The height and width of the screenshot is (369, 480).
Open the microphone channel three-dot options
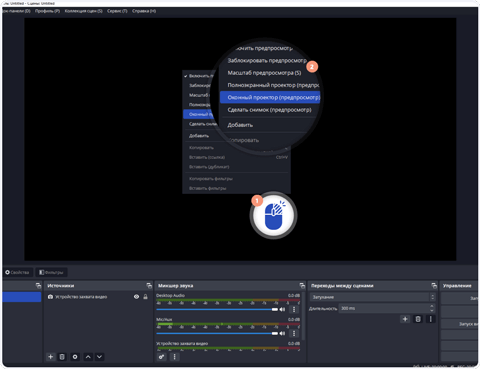pyautogui.click(x=294, y=333)
